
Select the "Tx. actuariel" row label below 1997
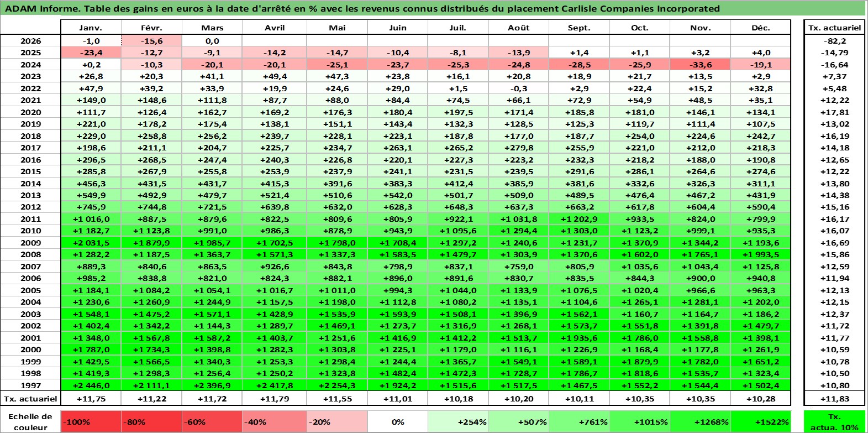(30, 399)
